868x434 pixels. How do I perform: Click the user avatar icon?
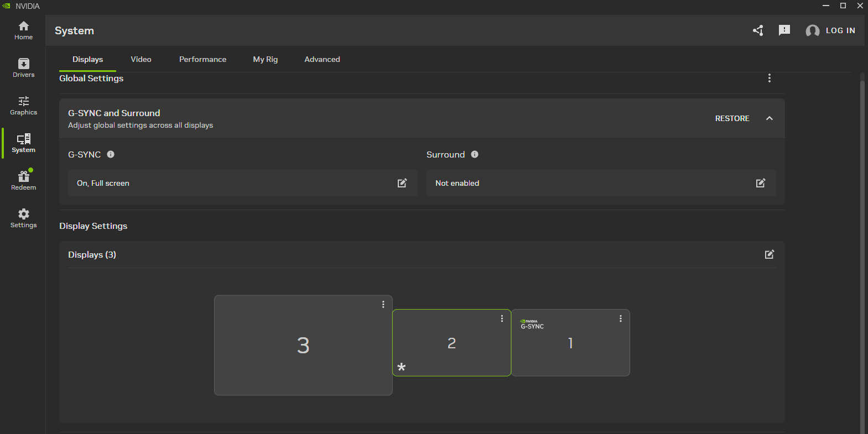812,31
